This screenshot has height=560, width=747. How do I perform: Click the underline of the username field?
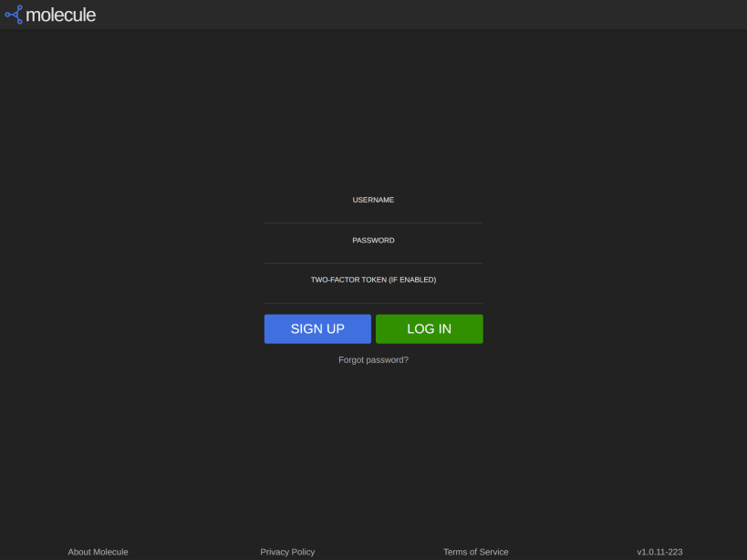(x=373, y=221)
